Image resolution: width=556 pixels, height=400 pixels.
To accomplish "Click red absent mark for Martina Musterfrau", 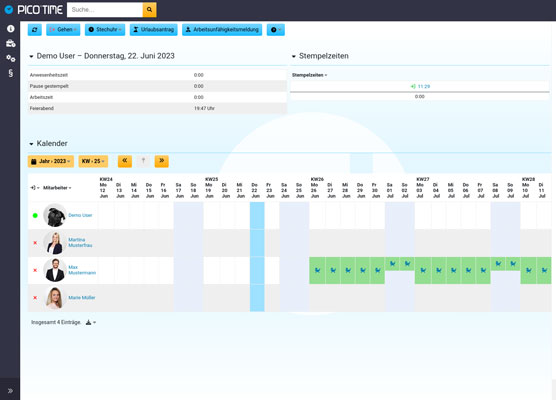I will (35, 243).
